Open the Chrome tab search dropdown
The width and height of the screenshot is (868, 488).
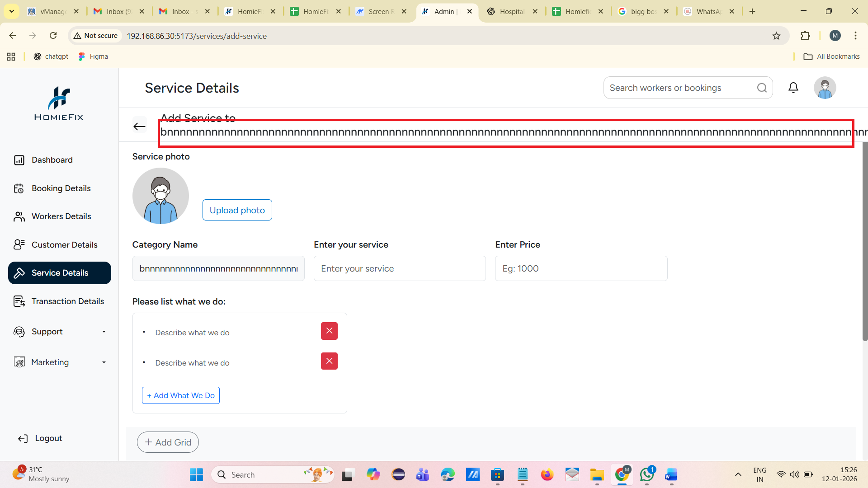(12, 11)
